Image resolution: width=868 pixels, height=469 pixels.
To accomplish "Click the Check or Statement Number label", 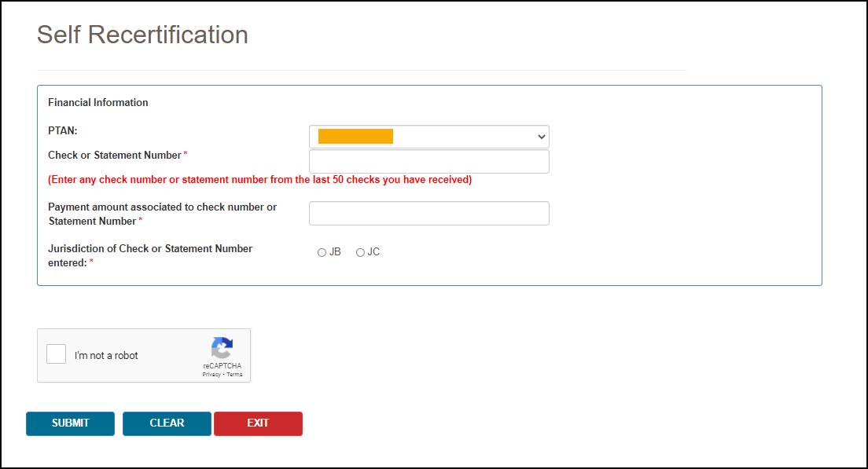I will [115, 155].
